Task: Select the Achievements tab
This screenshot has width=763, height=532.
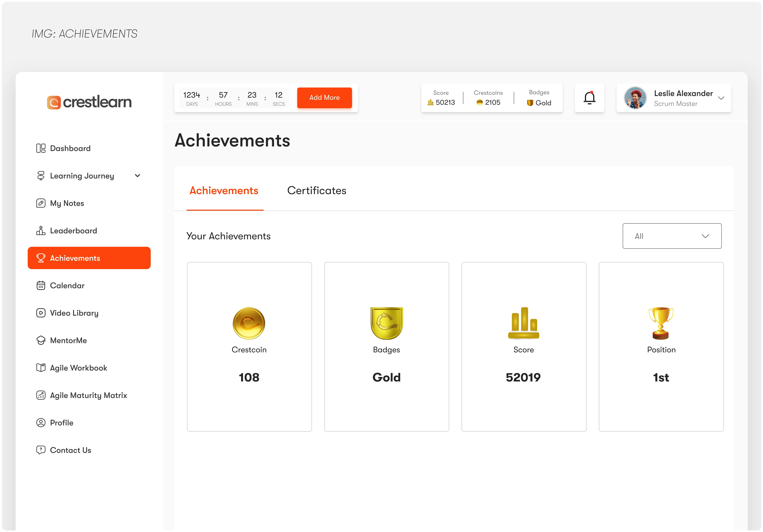Action: coord(224,191)
